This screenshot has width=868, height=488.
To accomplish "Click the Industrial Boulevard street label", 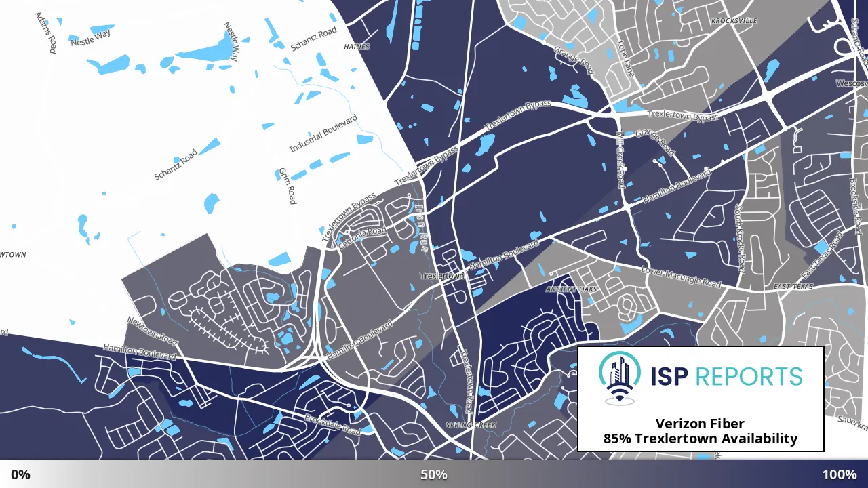I will (323, 134).
